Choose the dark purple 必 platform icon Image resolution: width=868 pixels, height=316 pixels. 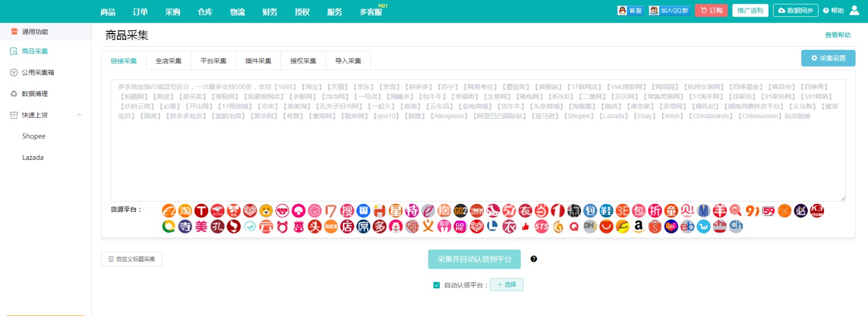(x=801, y=211)
